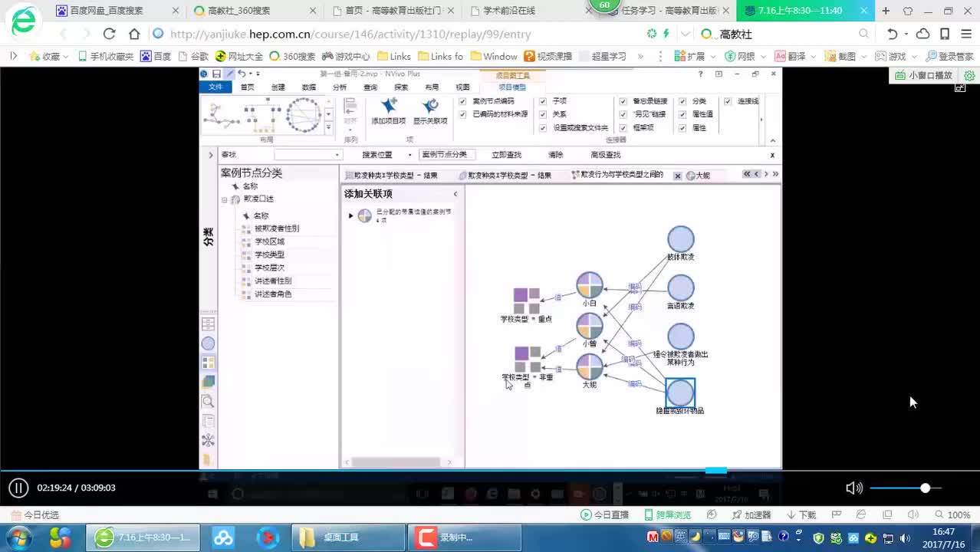
Task: Open the Classifications grid icon in the sidebar
Action: [x=208, y=363]
